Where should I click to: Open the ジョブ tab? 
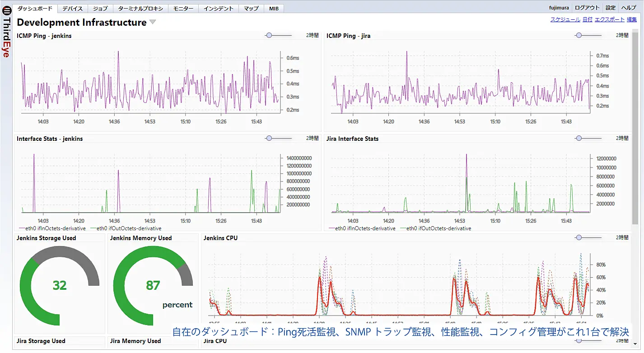(x=100, y=8)
